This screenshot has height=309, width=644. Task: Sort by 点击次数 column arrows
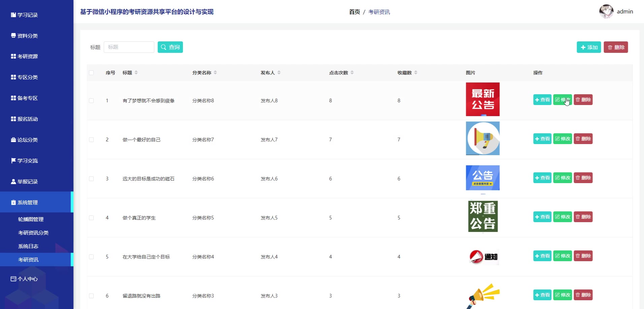coord(352,73)
